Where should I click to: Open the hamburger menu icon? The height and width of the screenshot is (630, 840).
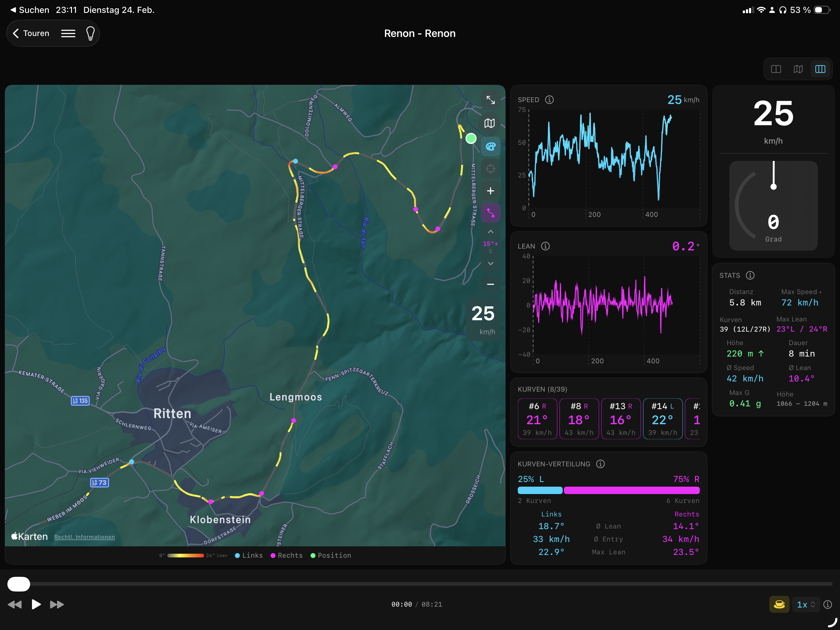tap(68, 34)
